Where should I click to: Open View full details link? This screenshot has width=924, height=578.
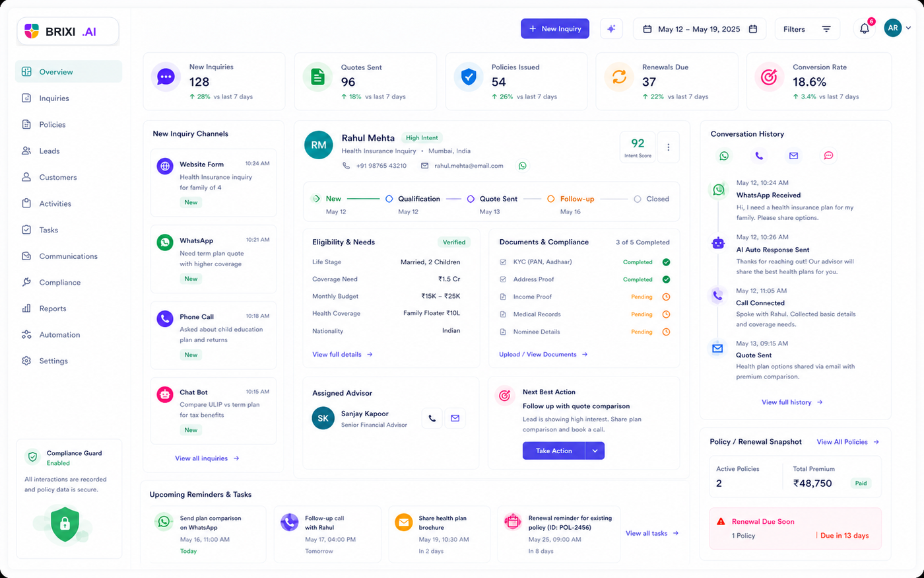point(343,355)
